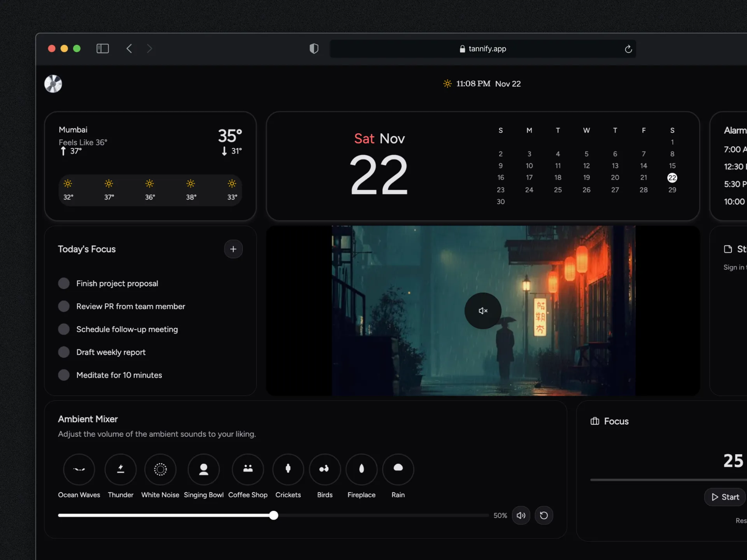Enable the White Noise sound
Viewport: 747px width, 560px height.
pos(160,469)
